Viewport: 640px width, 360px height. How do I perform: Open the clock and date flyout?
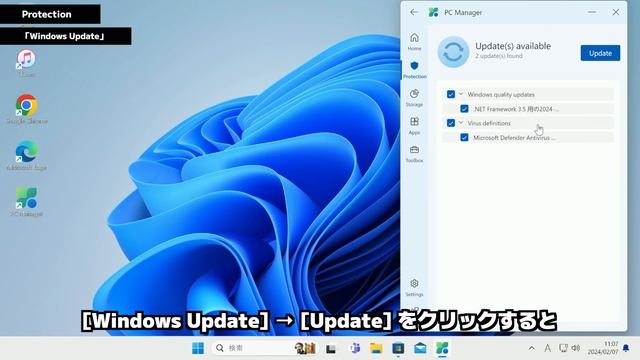tap(603, 348)
